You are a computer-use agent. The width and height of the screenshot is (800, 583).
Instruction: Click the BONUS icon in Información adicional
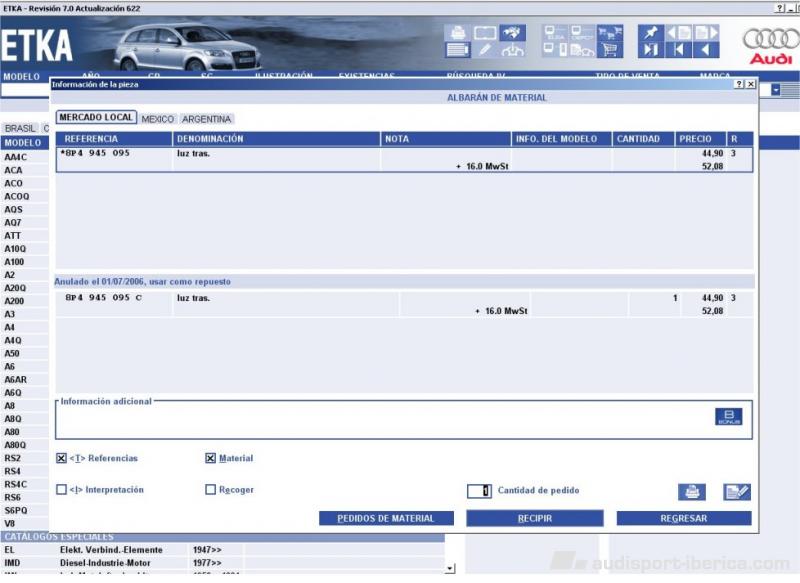coord(728,417)
